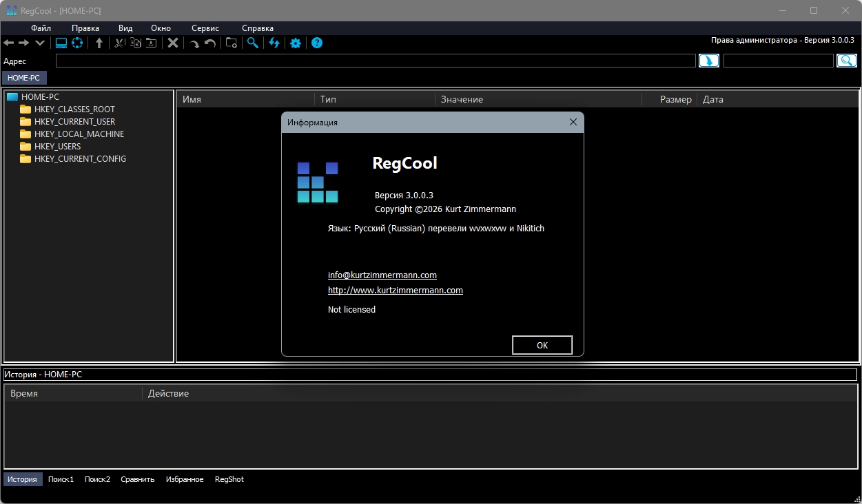Click the blue Help question mark icon
This screenshot has width=862, height=504.
[x=317, y=43]
